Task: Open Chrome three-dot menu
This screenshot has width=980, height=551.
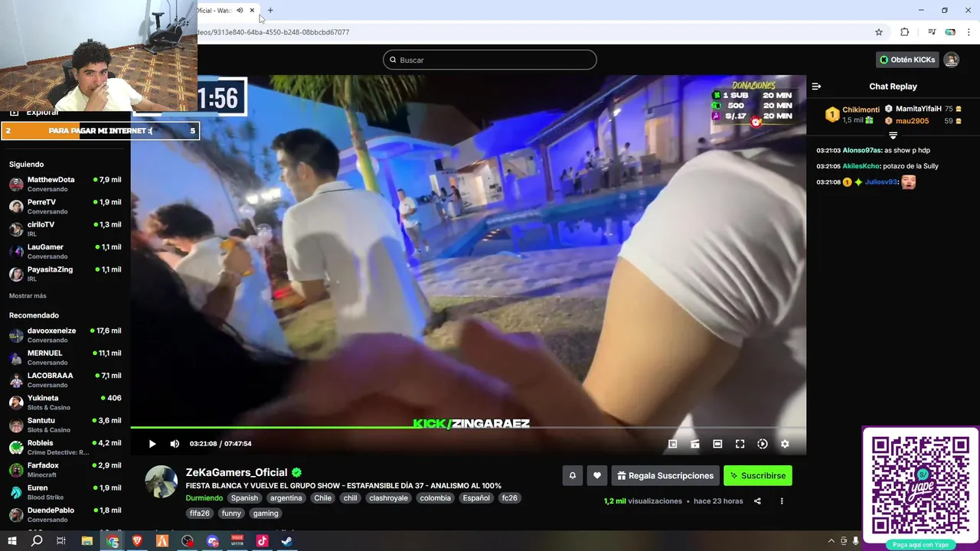Action: pos(969,32)
